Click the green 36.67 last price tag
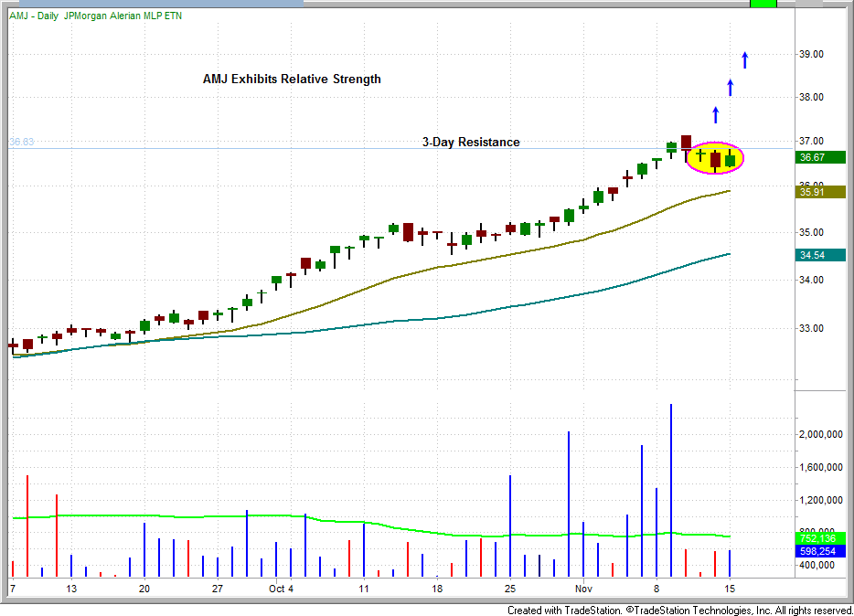The height and width of the screenshot is (616, 854). point(820,157)
